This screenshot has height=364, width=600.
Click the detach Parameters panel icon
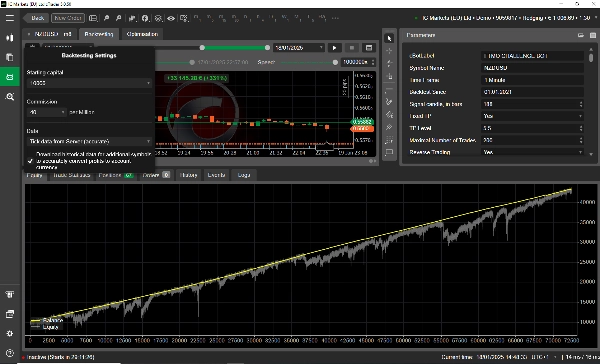(x=593, y=35)
